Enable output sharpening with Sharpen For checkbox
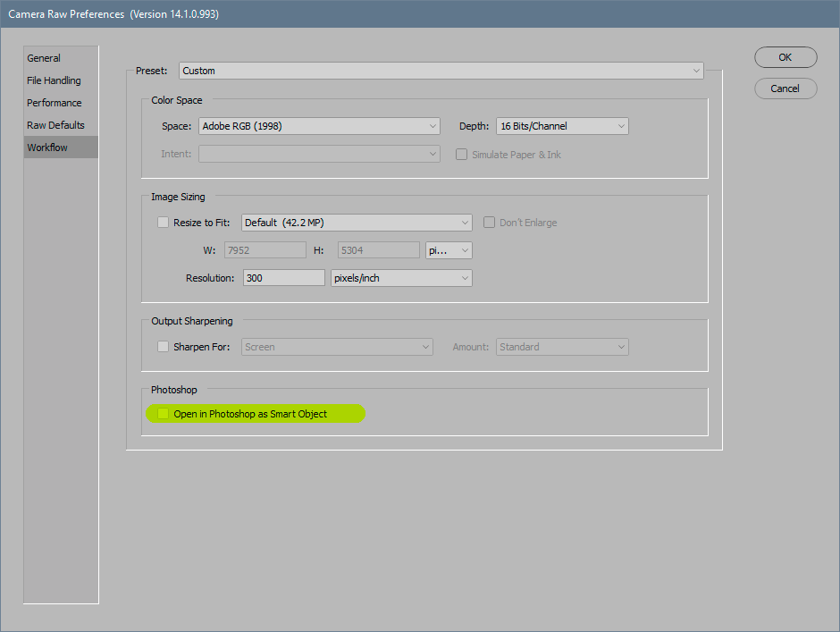Image resolution: width=840 pixels, height=632 pixels. coord(164,346)
